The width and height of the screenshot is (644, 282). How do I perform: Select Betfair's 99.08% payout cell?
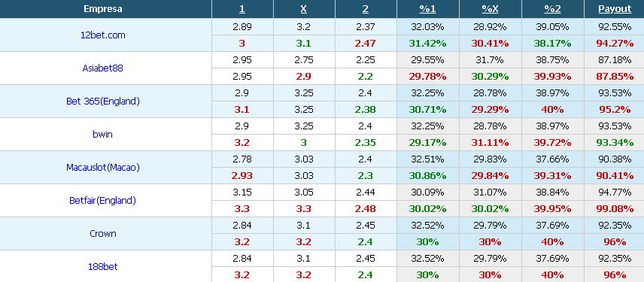click(615, 209)
